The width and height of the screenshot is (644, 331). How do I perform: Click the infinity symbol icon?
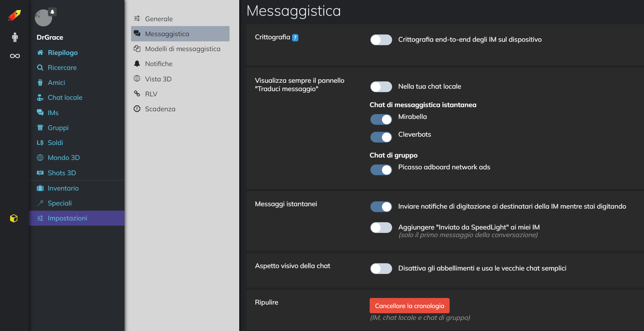coord(15,56)
